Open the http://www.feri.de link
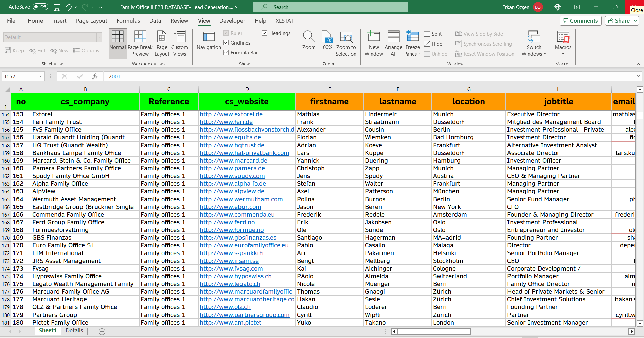The height and width of the screenshot is (338, 644). [x=226, y=122]
